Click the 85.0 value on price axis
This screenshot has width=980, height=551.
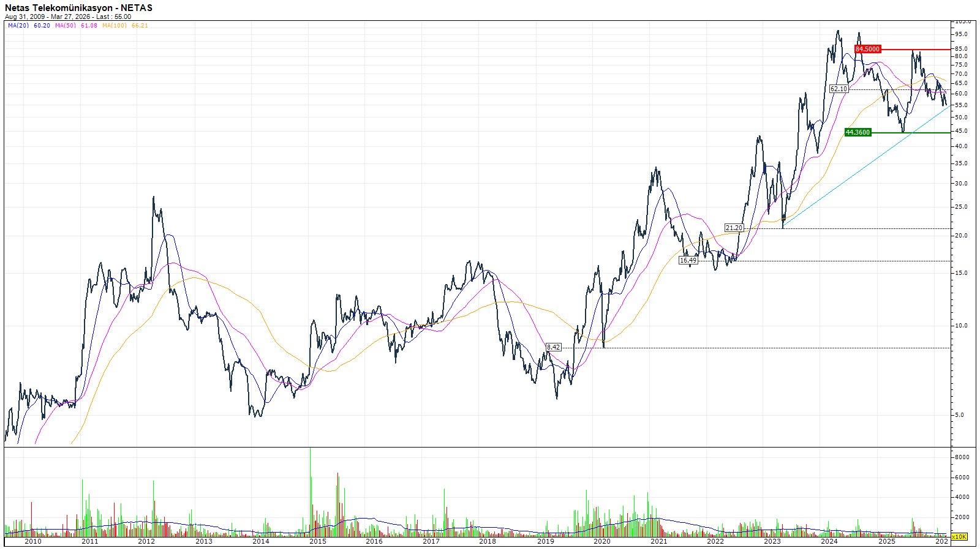point(961,49)
